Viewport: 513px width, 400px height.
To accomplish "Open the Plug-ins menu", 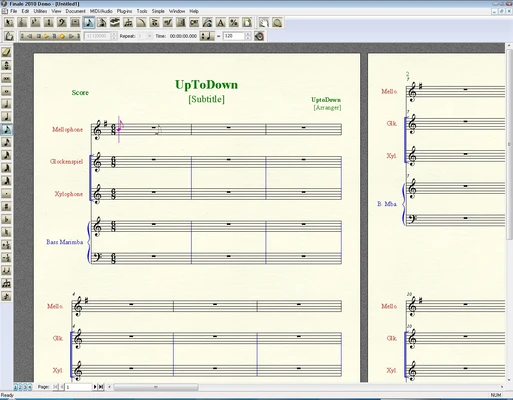I will tap(124, 11).
